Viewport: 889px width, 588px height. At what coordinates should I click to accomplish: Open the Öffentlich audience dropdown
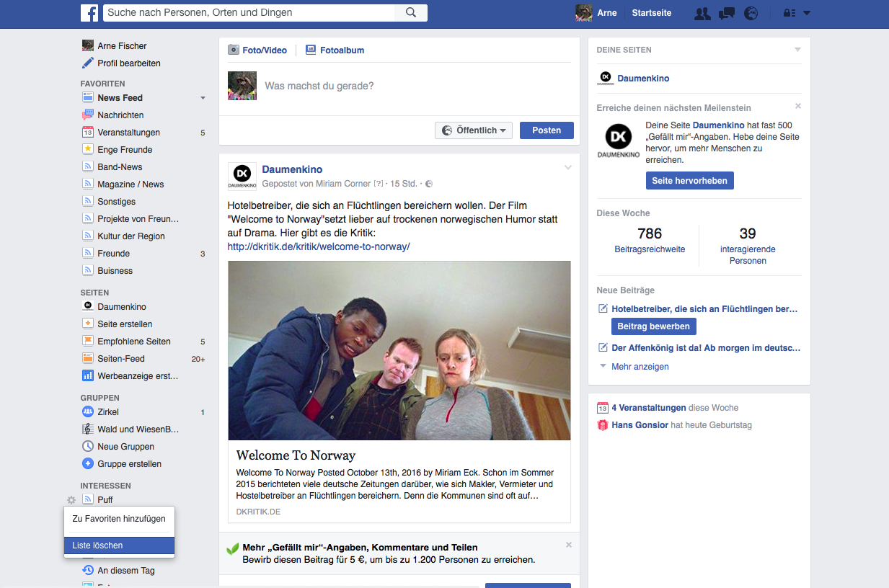coord(474,130)
